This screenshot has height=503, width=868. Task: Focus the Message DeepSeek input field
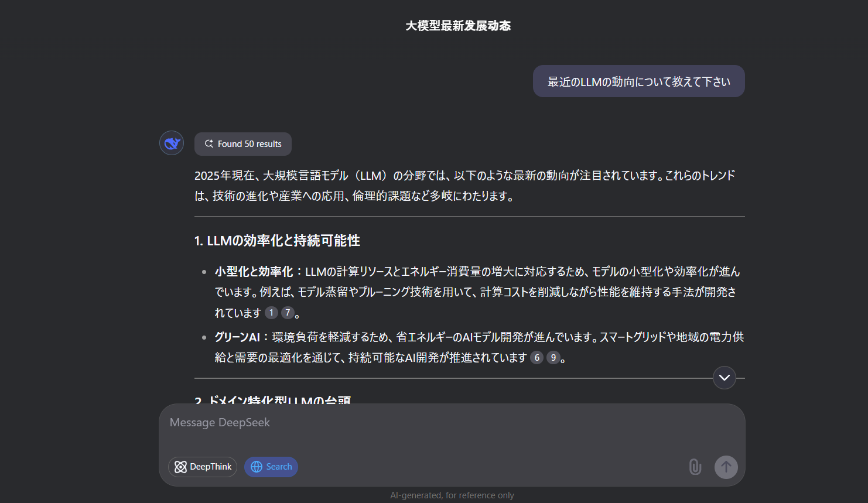pyautogui.click(x=452, y=423)
